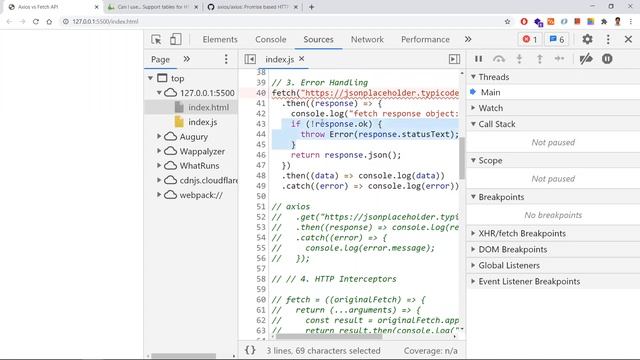Screen dimensions: 640x360
Task: Toggle pause on exceptions
Action: tap(607, 59)
